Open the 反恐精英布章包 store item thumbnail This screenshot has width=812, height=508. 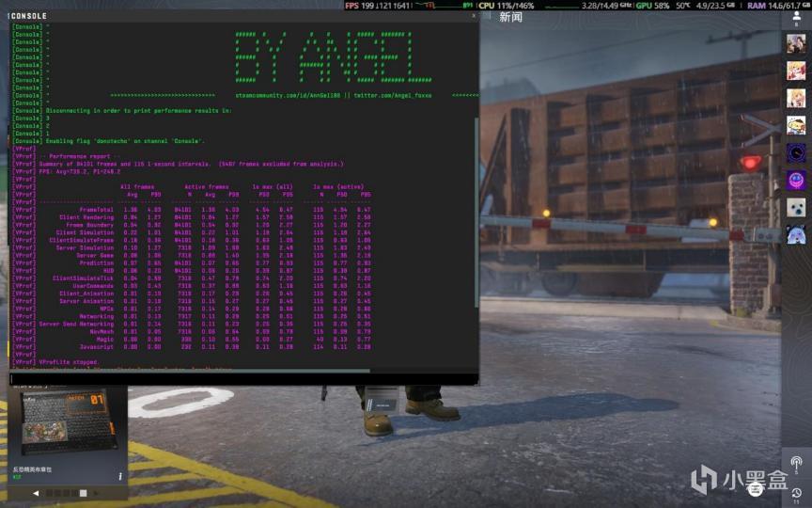click(x=68, y=422)
